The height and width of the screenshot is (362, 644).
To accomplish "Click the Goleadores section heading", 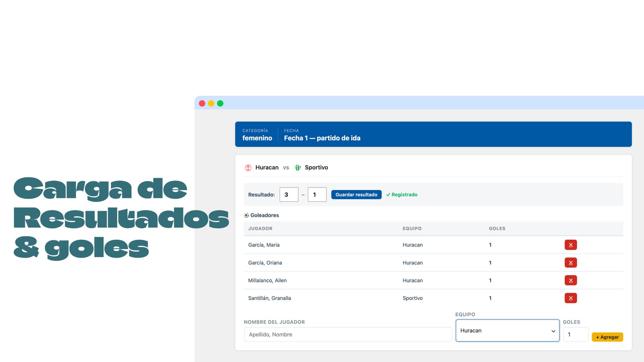I will [x=264, y=215].
